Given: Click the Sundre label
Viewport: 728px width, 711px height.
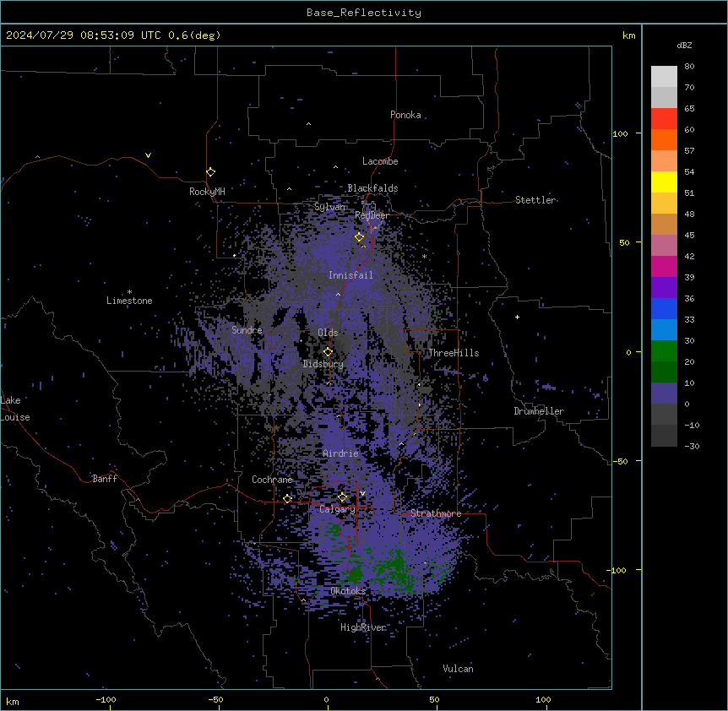Looking at the screenshot, I should tap(247, 330).
